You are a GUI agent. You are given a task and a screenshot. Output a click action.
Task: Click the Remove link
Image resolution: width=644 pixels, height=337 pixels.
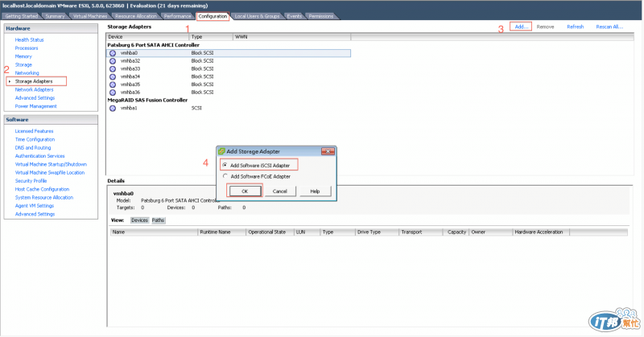point(545,27)
